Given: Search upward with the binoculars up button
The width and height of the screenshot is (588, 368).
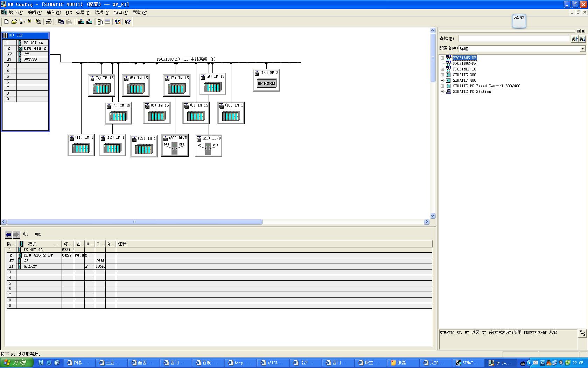Looking at the screenshot, I should point(575,39).
